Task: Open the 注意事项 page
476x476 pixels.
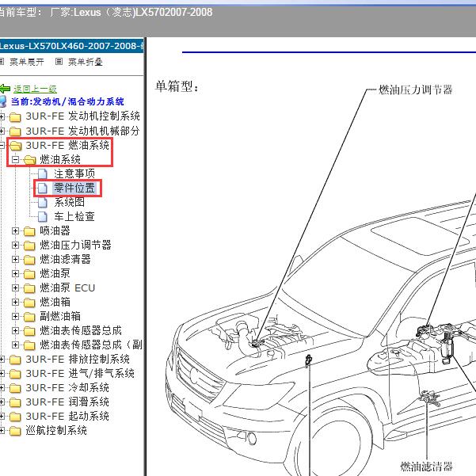Action: 74,173
